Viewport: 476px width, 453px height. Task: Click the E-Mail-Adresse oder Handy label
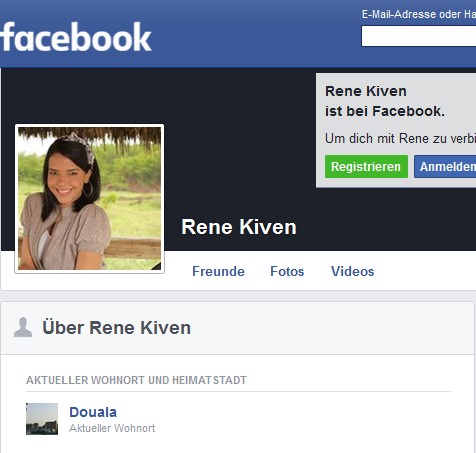point(419,14)
